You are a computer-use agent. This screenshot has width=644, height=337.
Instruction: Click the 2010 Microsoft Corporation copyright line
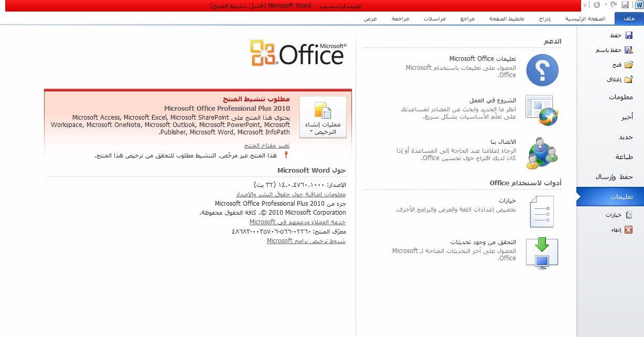point(273,213)
